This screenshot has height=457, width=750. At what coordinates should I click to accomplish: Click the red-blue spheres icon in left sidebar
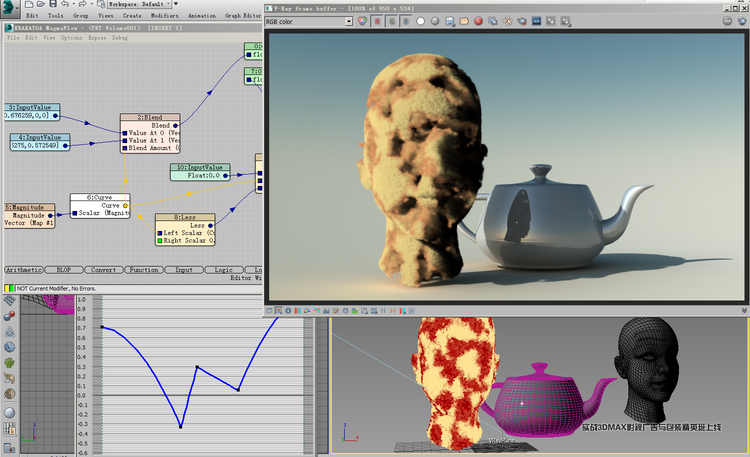tap(9, 316)
